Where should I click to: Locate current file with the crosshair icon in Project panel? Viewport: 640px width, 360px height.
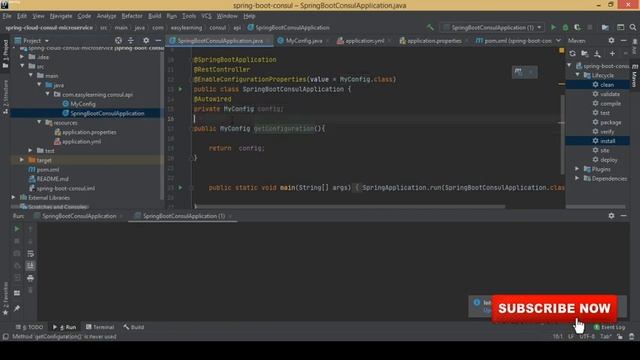pos(118,40)
